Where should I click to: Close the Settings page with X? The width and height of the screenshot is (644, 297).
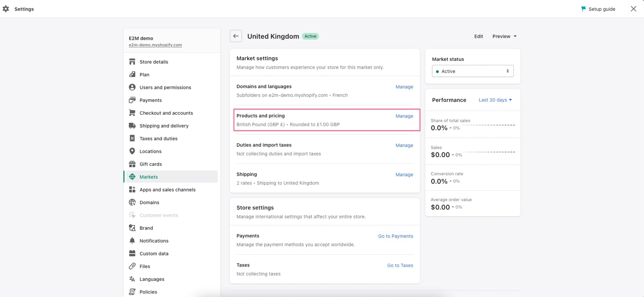[x=633, y=9]
